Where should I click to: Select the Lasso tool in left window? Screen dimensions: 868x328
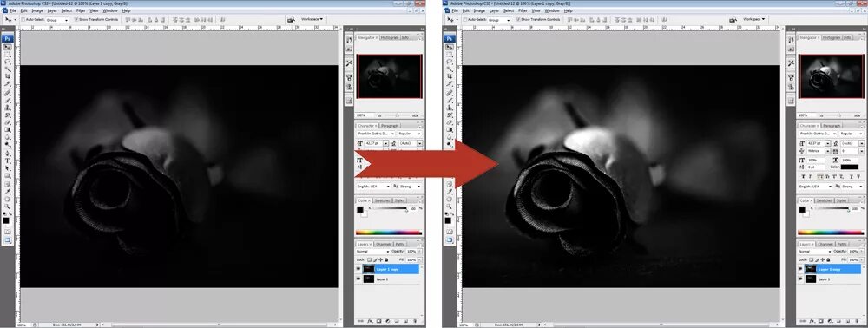point(7,62)
